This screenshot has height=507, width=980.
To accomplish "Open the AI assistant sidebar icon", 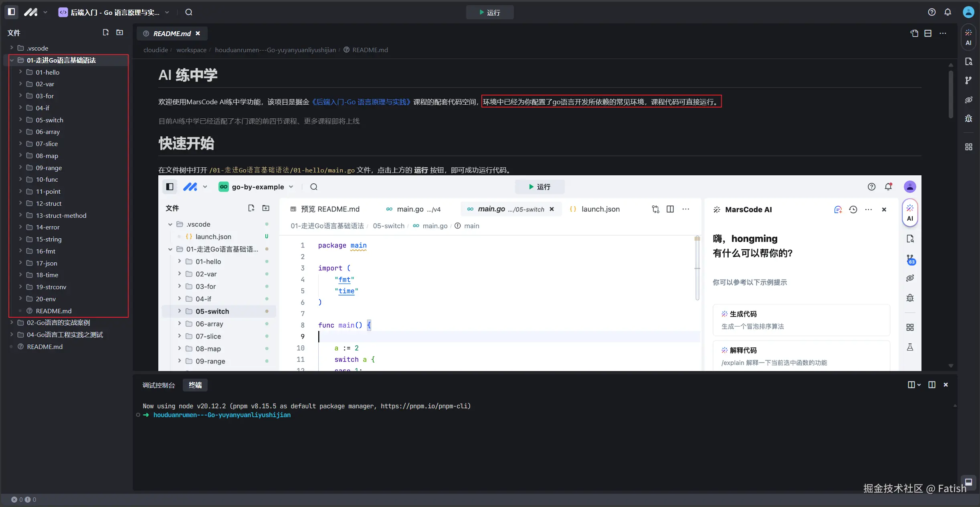I will [968, 37].
